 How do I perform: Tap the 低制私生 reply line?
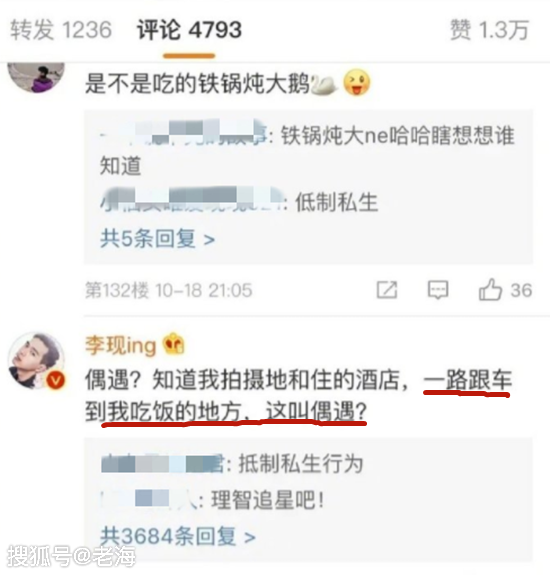point(239,202)
